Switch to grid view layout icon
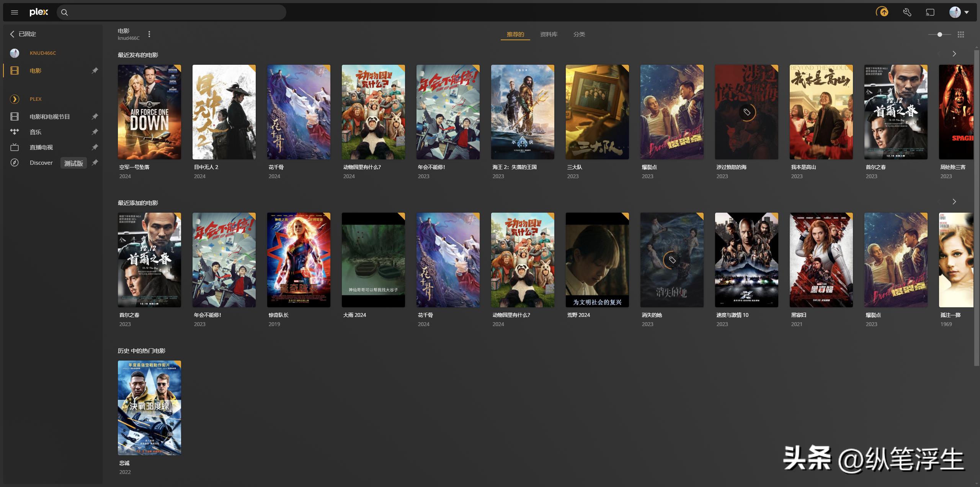980x487 pixels. click(961, 34)
